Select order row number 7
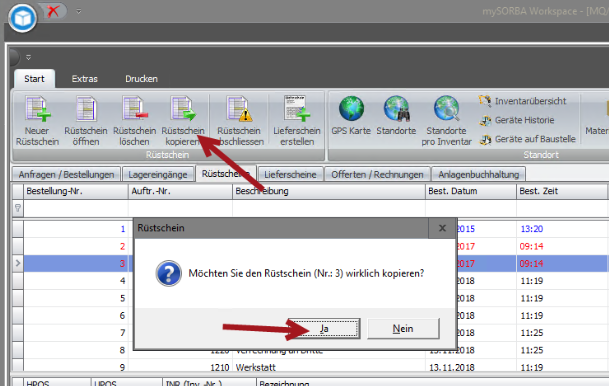 click(x=76, y=333)
